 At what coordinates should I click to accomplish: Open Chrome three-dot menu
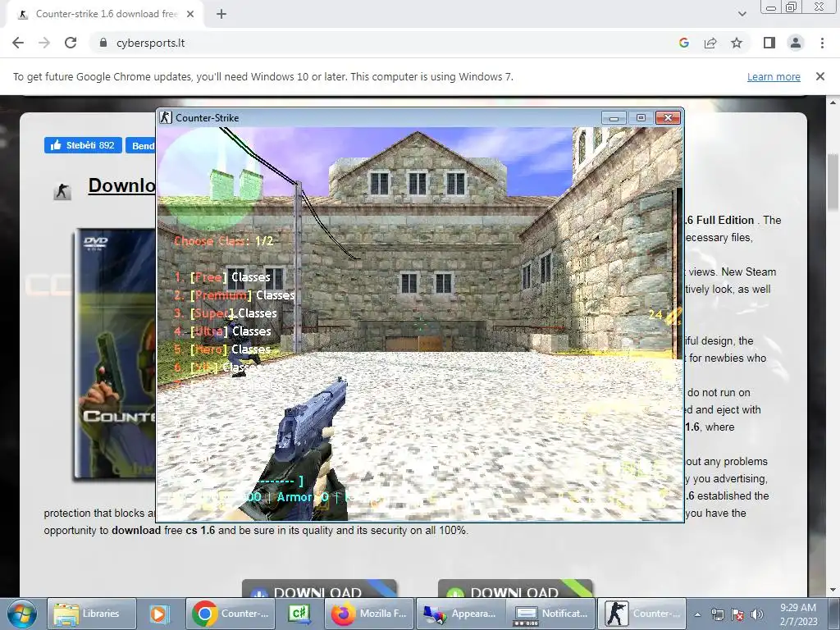pyautogui.click(x=822, y=43)
